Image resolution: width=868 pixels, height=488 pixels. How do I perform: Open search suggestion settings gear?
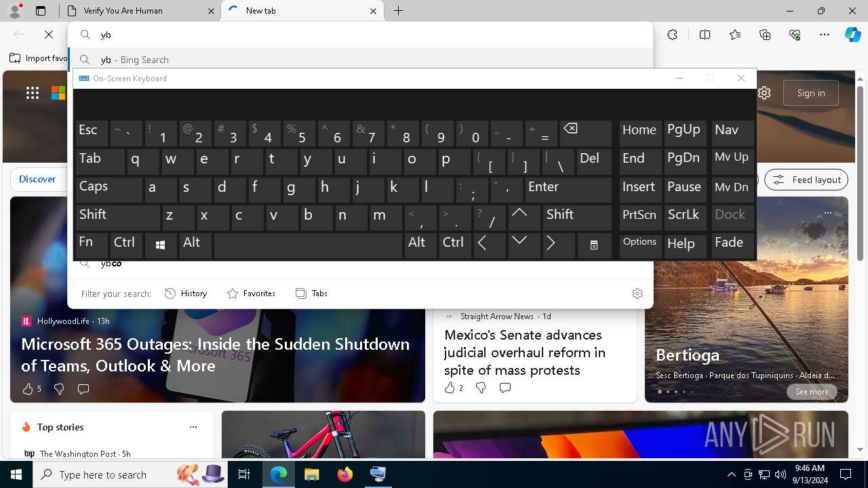coord(637,293)
